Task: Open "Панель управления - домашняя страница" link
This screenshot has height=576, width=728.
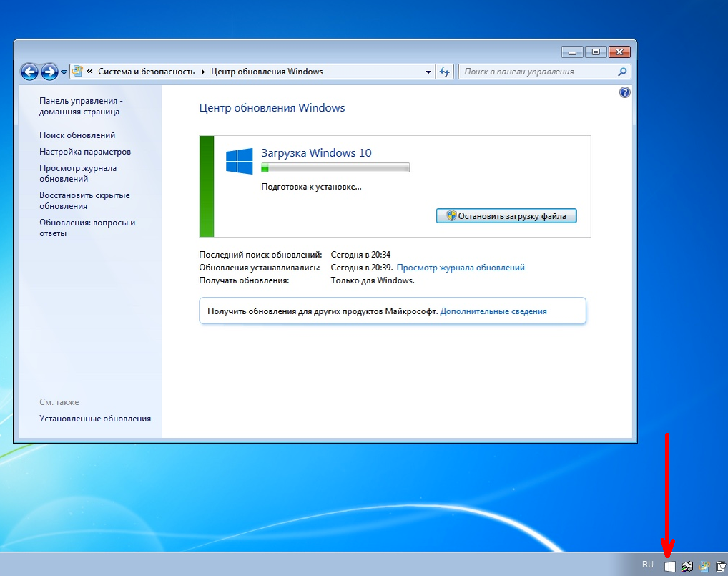Action: click(80, 107)
